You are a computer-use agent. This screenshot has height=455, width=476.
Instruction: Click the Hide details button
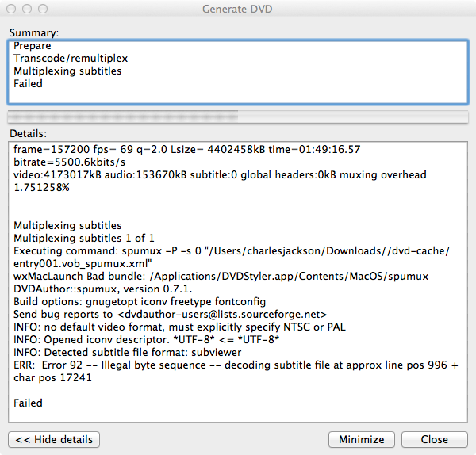pyautogui.click(x=54, y=439)
